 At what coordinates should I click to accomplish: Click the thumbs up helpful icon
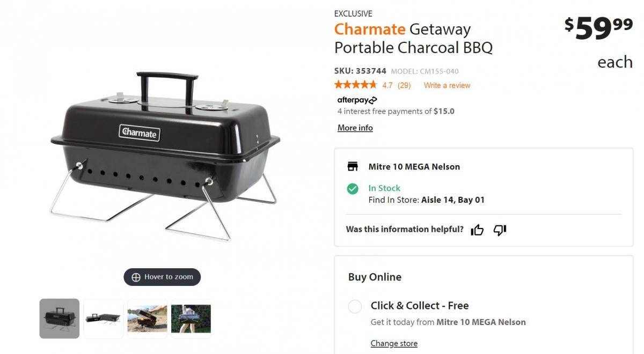pyautogui.click(x=477, y=230)
